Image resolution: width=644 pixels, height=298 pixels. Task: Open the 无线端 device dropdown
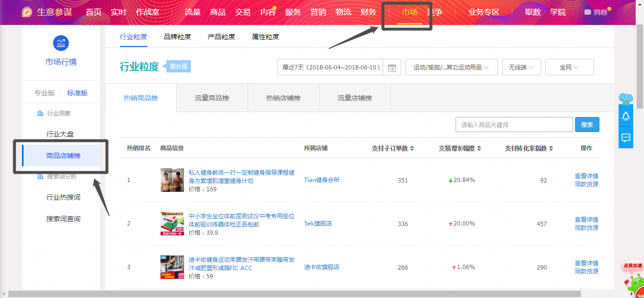tap(521, 68)
